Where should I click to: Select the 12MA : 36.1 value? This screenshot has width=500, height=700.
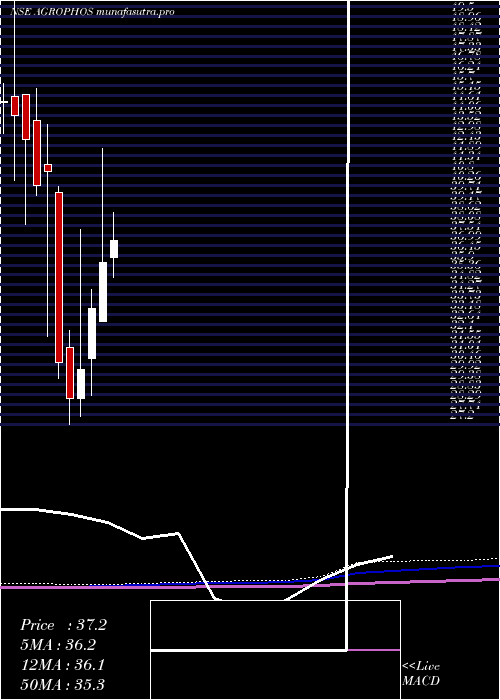click(x=63, y=665)
